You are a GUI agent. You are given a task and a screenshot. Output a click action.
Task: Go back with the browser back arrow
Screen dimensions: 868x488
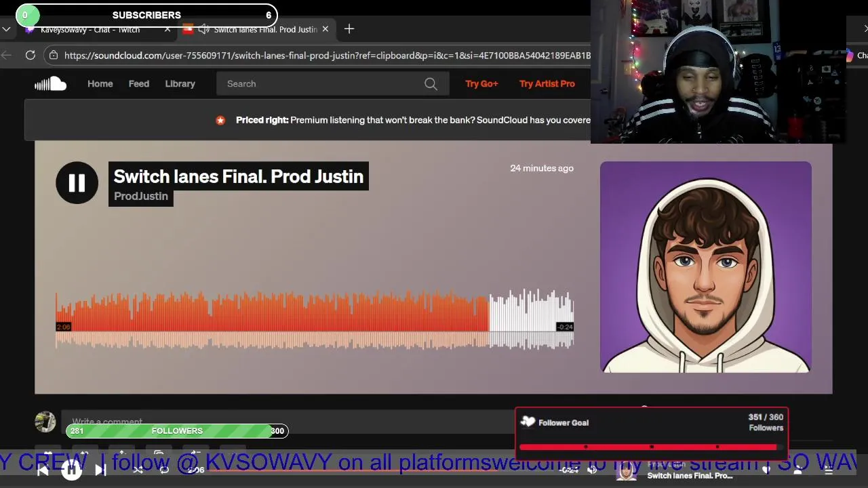[x=6, y=56]
